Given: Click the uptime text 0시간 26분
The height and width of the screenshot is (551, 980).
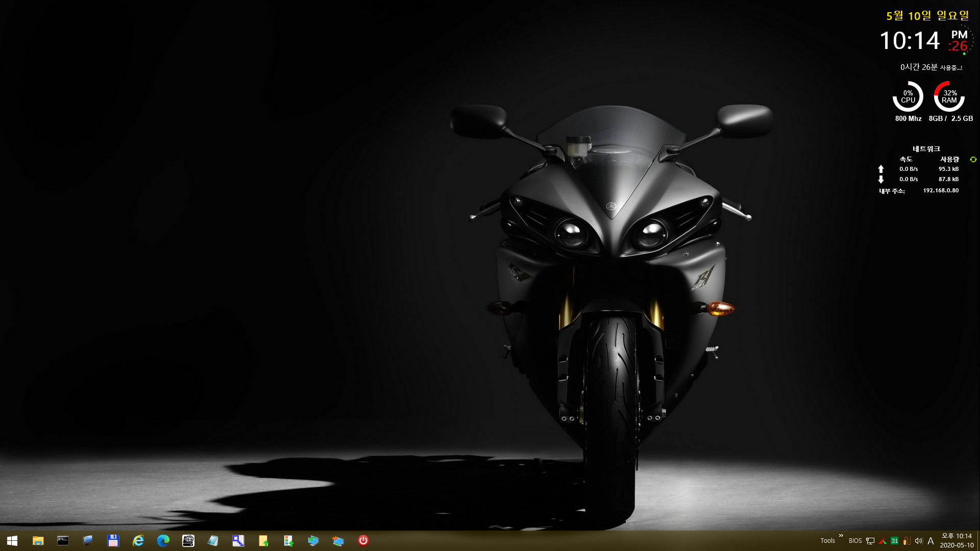Looking at the screenshot, I should click(x=919, y=67).
